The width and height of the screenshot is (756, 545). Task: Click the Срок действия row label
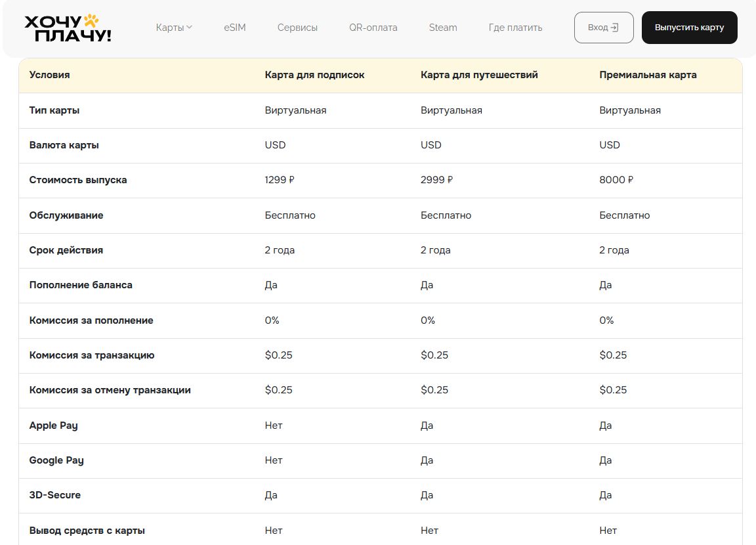pos(66,250)
